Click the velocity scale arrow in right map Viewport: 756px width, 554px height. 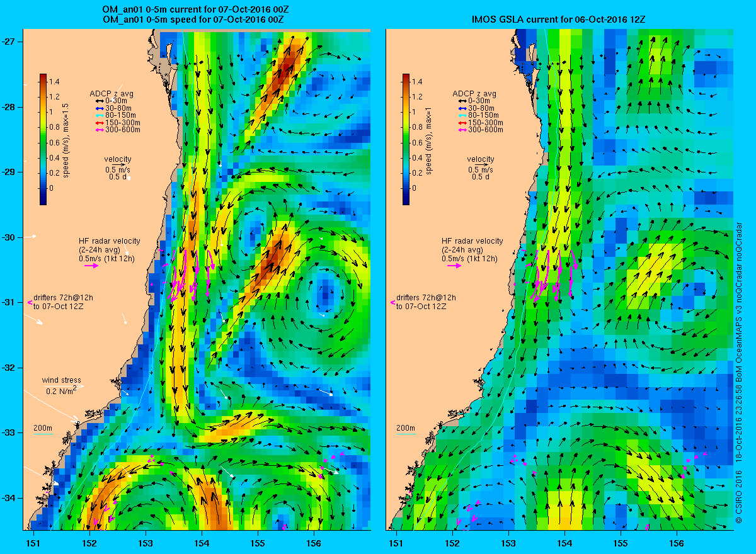click(x=481, y=166)
